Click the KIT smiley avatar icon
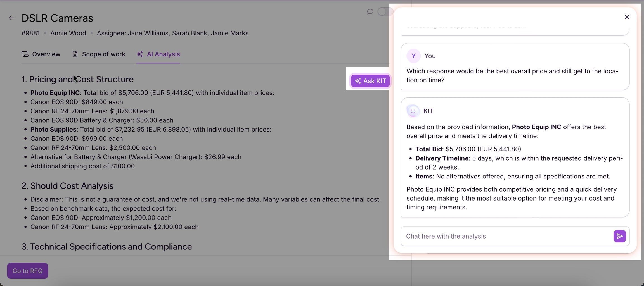 point(413,111)
